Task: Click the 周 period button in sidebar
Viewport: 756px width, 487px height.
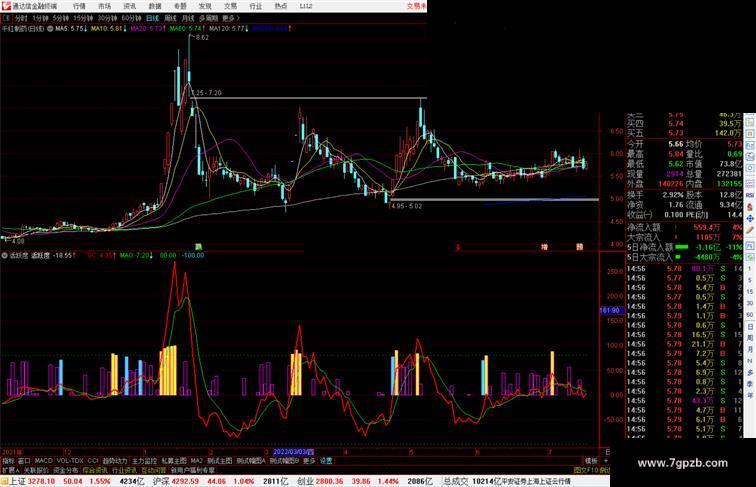Action: click(x=750, y=338)
